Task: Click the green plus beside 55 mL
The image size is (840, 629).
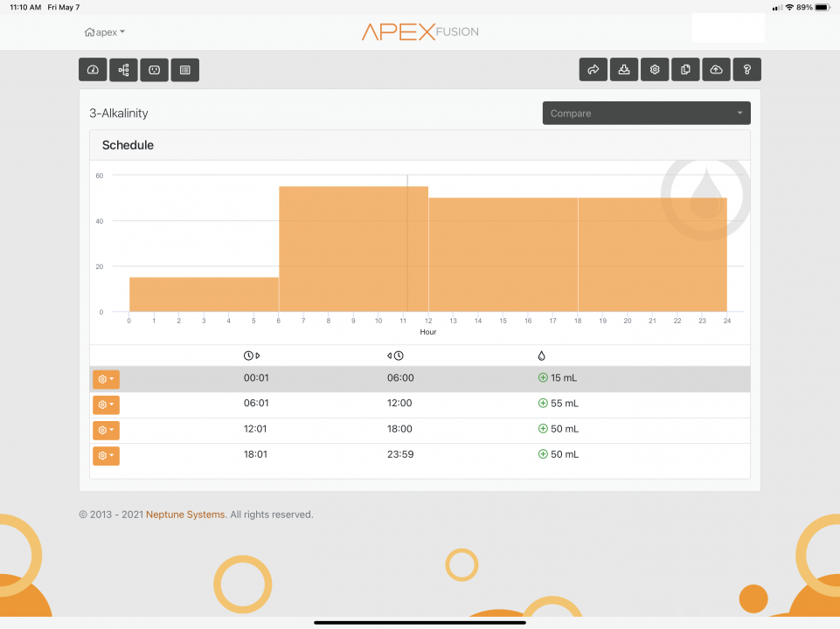Action: tap(543, 404)
